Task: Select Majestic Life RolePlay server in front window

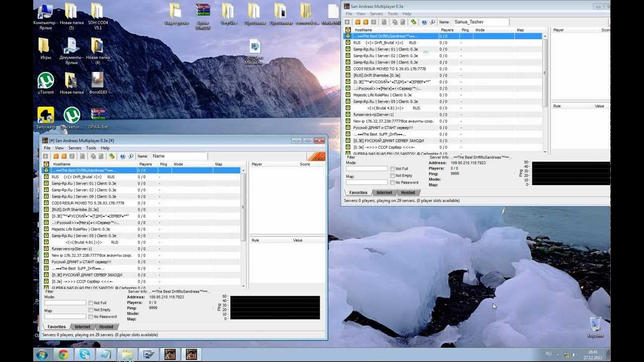Action: pos(141,229)
